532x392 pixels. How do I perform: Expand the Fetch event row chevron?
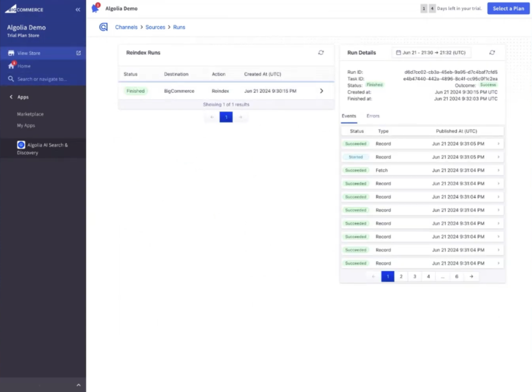(x=498, y=170)
